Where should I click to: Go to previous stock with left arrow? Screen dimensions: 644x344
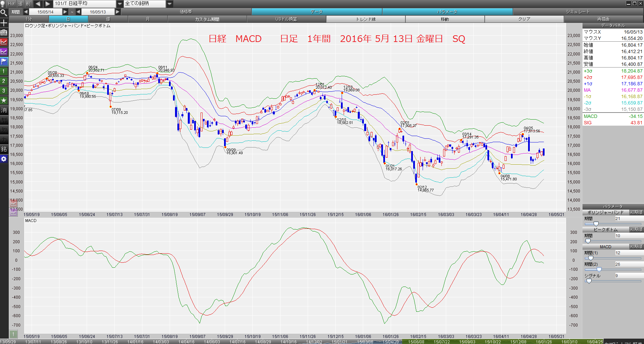tap(38, 4)
